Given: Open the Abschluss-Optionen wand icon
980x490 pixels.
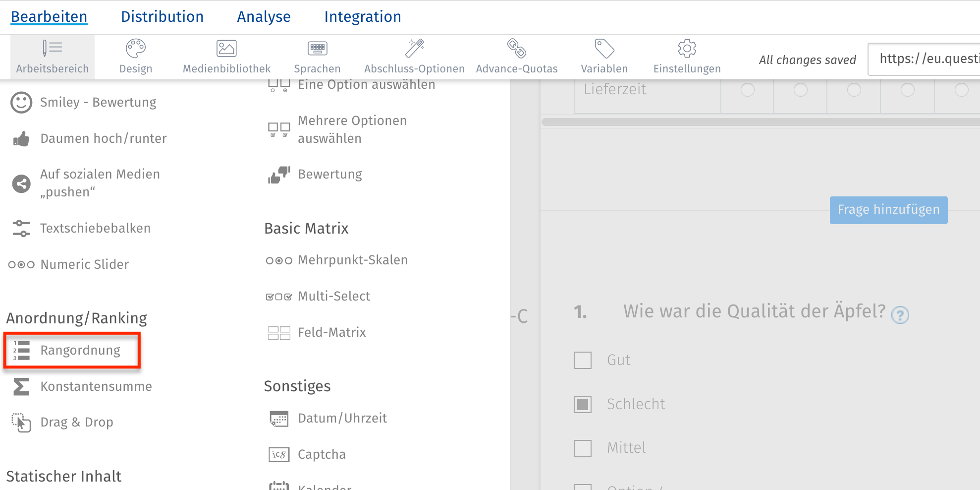Looking at the screenshot, I should [414, 56].
